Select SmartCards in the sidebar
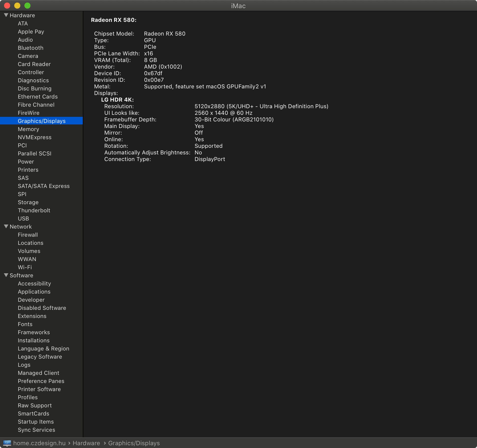 [34, 414]
